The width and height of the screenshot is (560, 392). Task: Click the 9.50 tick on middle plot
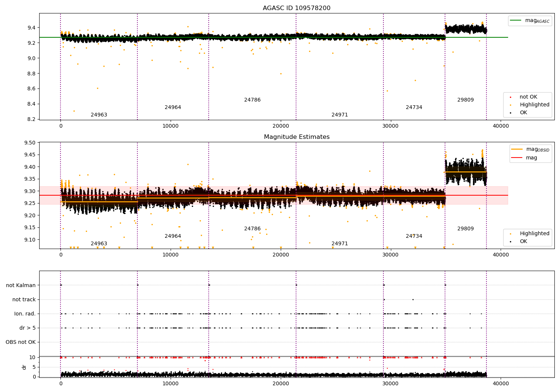tap(30, 143)
